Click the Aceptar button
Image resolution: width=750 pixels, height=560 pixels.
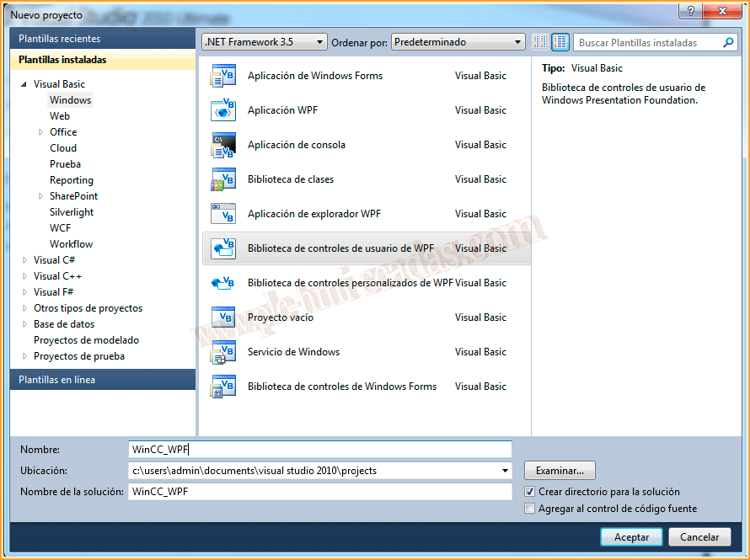point(631,536)
